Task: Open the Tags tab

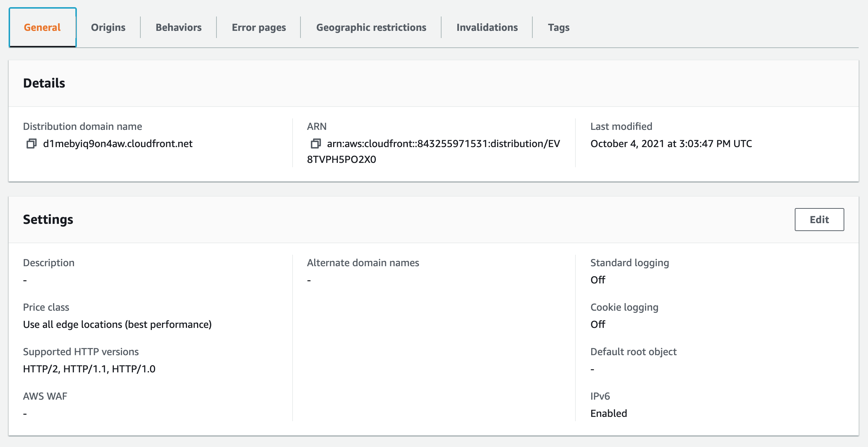Action: pos(559,28)
